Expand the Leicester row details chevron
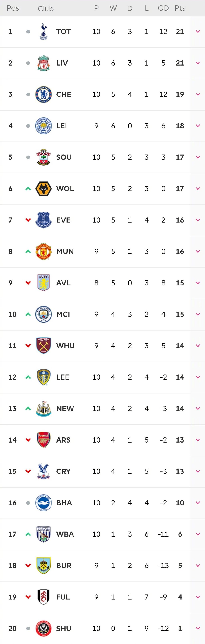The height and width of the screenshot is (644, 205). [198, 126]
